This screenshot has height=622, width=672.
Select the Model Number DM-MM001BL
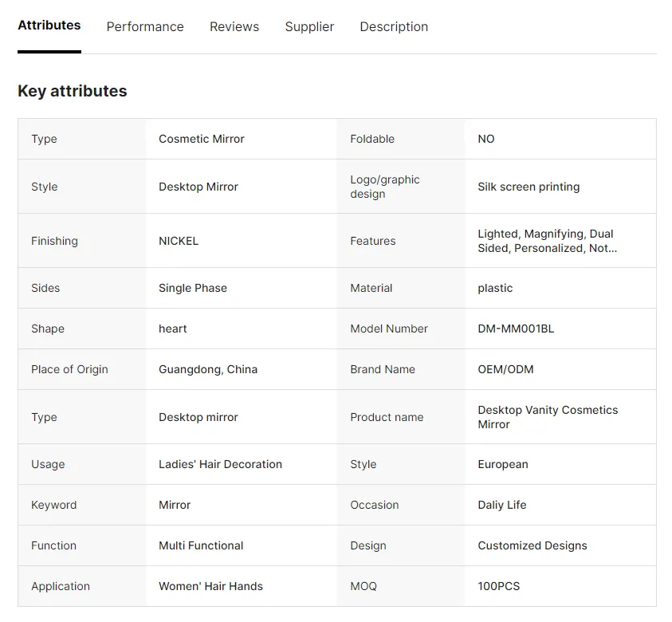[516, 329]
